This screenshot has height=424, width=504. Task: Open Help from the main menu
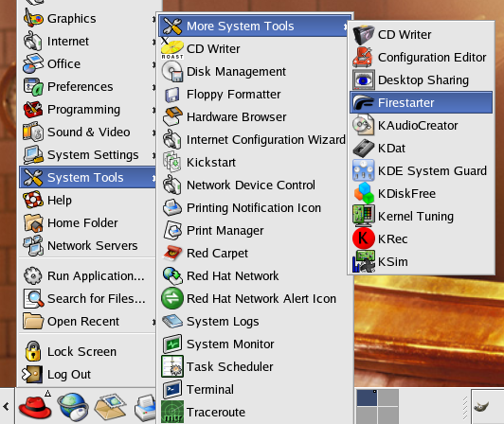pos(87,200)
